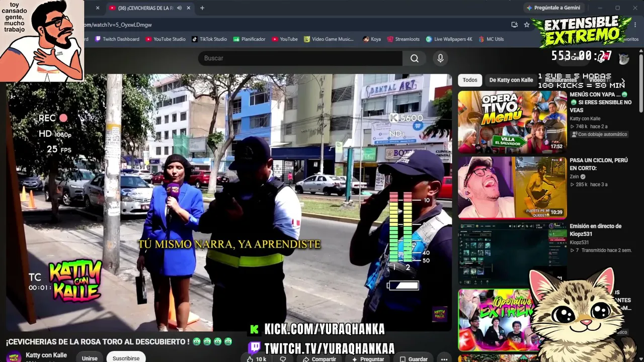Mute the tab using its speaker icon

click(180, 8)
